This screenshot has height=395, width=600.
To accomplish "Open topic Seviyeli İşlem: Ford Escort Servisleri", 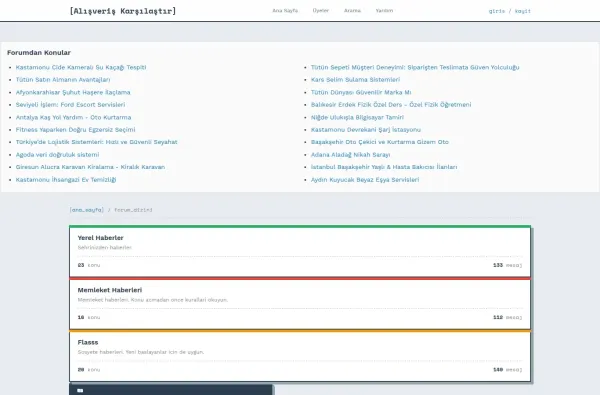I will pyautogui.click(x=70, y=104).
